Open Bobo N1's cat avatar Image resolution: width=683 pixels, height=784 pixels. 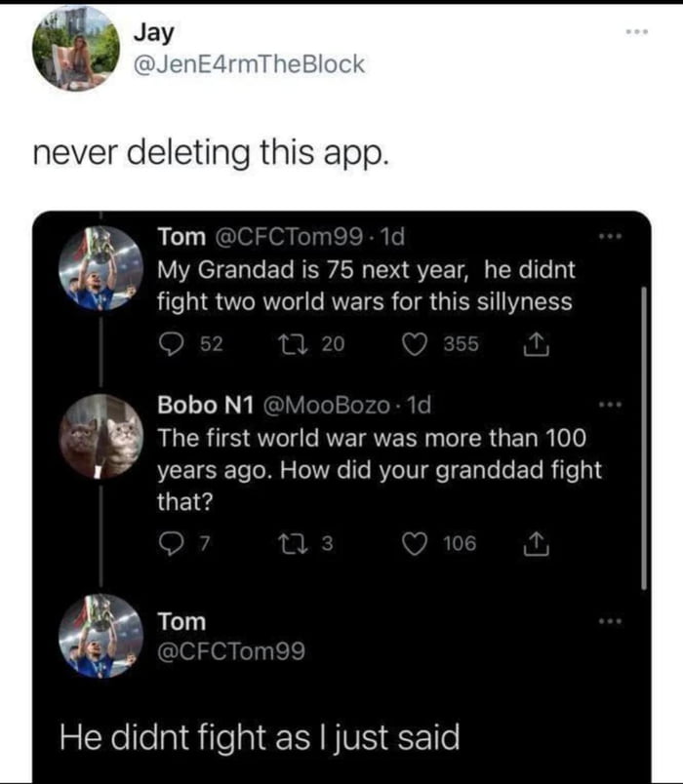[x=100, y=435]
